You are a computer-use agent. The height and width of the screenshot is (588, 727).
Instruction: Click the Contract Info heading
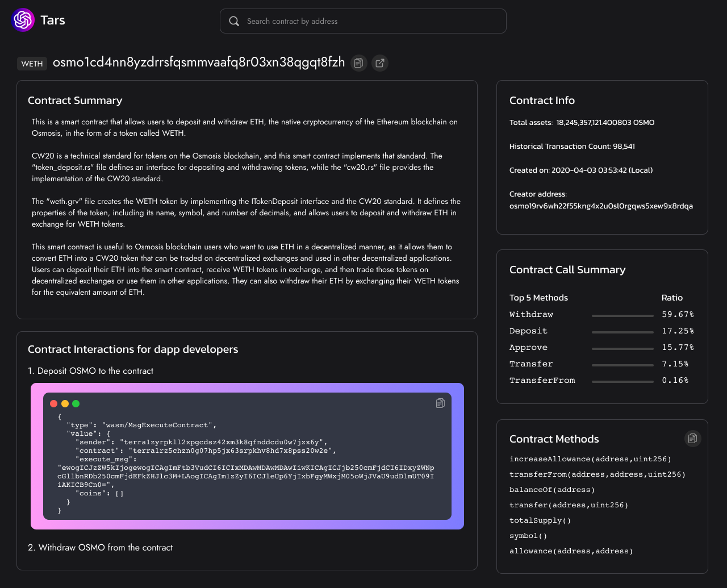(x=542, y=101)
